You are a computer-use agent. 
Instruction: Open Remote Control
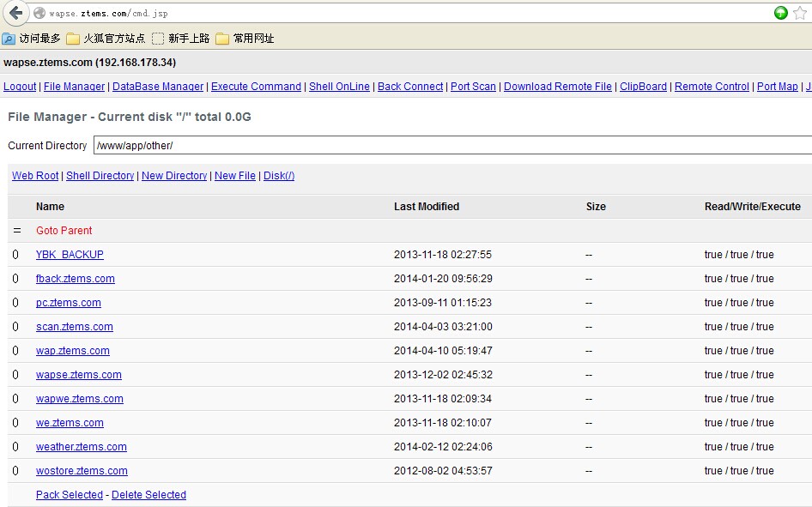coord(712,87)
